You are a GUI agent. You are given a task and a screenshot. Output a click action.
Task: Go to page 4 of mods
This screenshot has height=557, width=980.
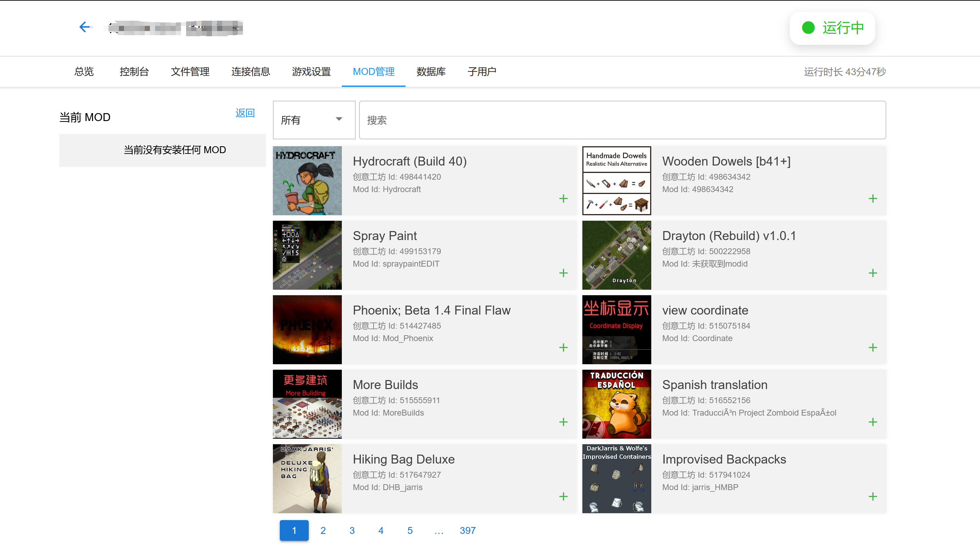pos(381,530)
